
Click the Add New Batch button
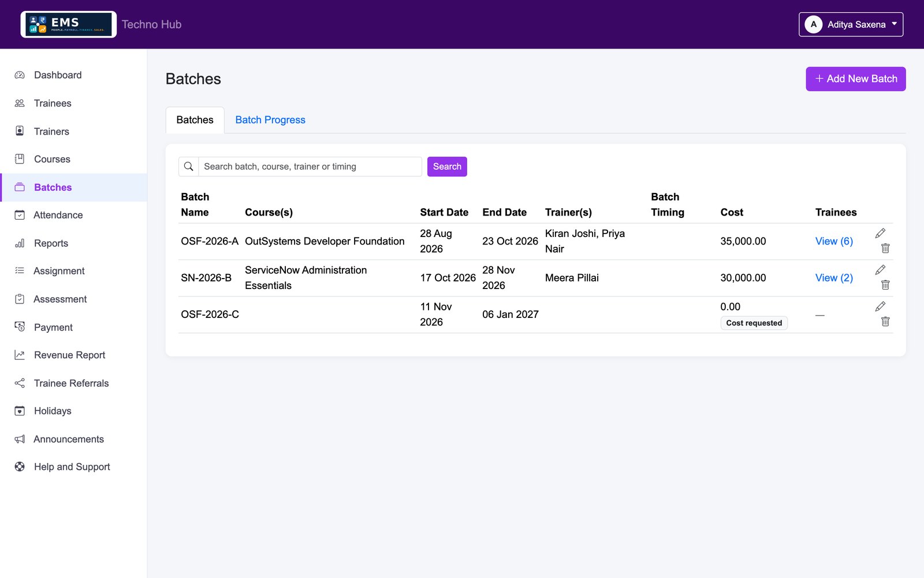(856, 79)
